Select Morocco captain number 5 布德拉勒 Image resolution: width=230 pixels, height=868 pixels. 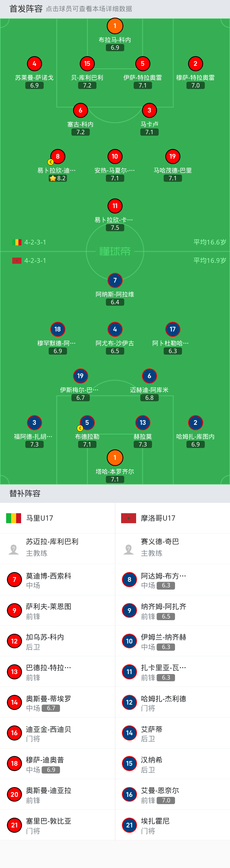tap(87, 423)
